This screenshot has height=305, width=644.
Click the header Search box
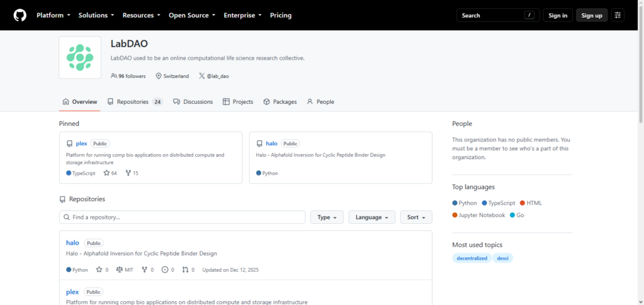pyautogui.click(x=498, y=15)
